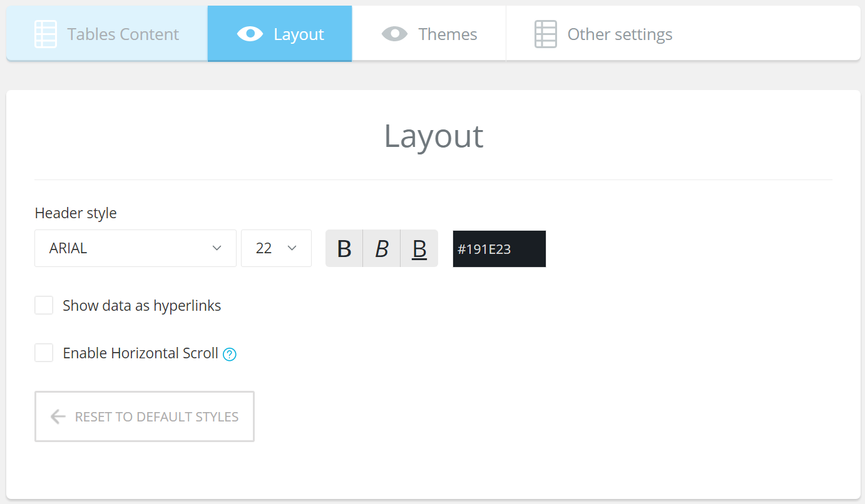Click the Header style label
The image size is (865, 504).
point(76,213)
